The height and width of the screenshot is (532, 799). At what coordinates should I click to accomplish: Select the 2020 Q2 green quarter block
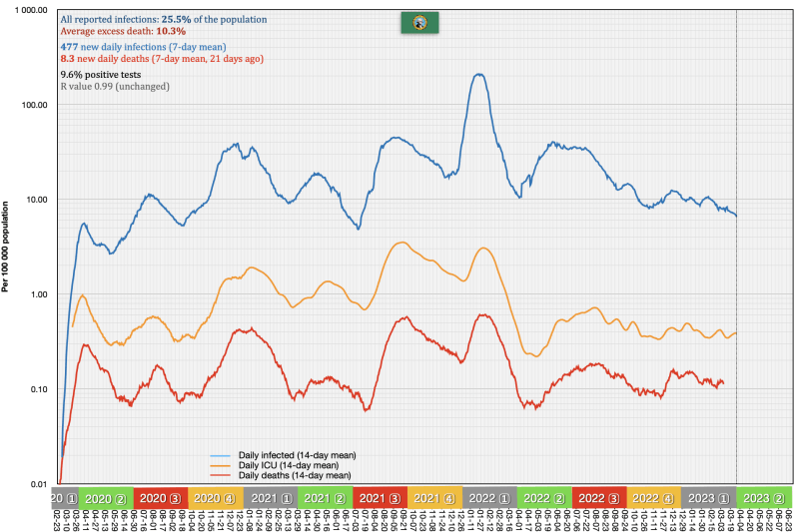point(104,498)
